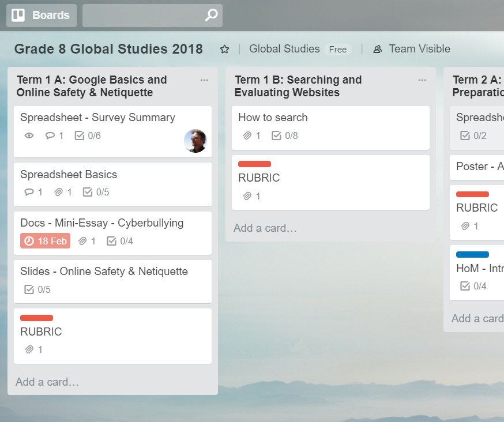Image resolution: width=504 pixels, height=422 pixels.
Task: Click attachment paperclip on Spreadsheet Basics card
Action: (x=58, y=193)
